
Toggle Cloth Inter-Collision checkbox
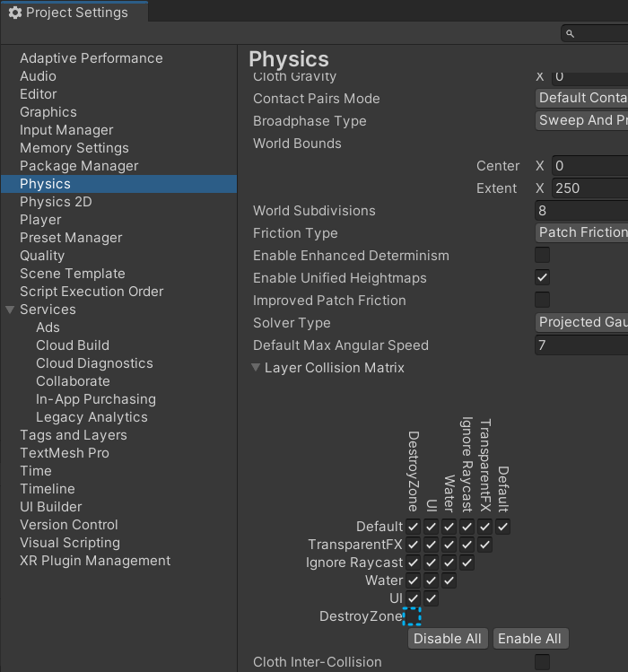[542, 662]
